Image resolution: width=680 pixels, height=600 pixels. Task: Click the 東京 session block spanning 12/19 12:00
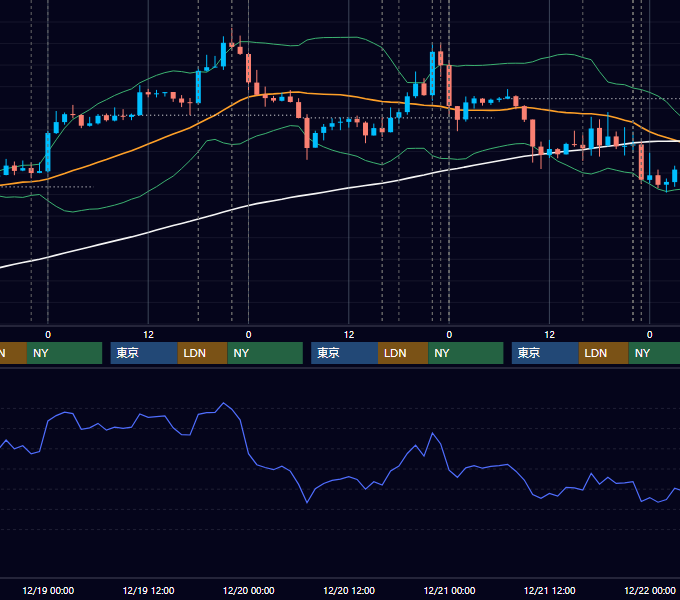tap(144, 353)
